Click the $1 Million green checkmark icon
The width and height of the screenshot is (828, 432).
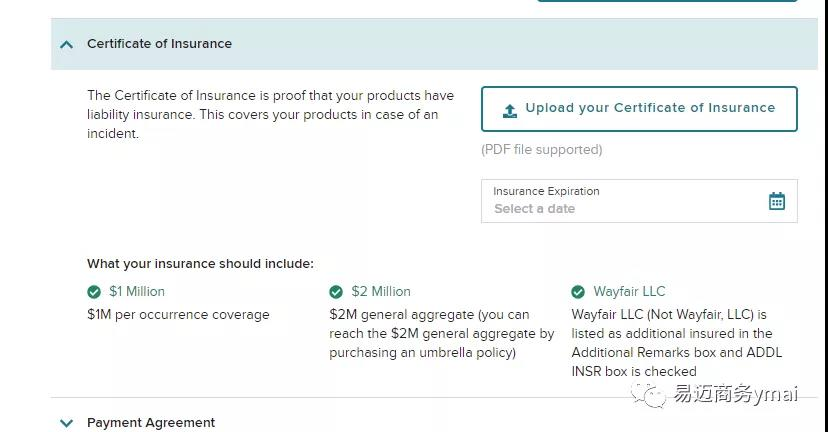[94, 292]
